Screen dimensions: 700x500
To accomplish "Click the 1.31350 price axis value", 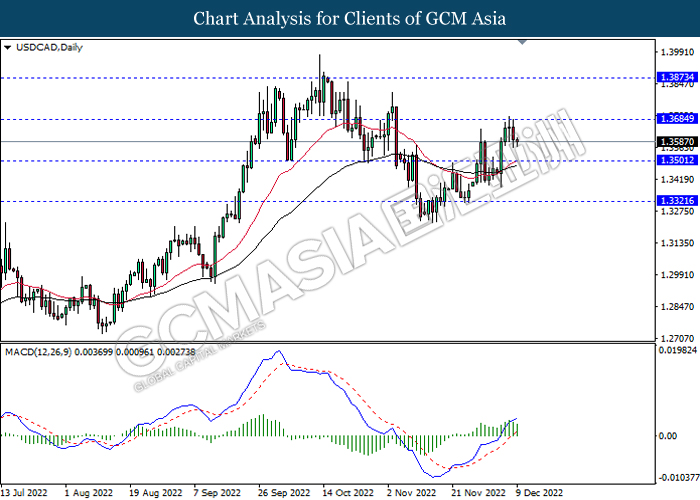I will [x=677, y=243].
